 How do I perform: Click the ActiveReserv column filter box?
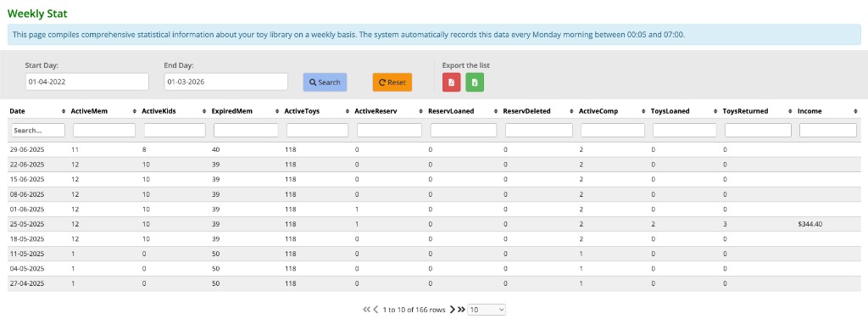click(x=389, y=130)
